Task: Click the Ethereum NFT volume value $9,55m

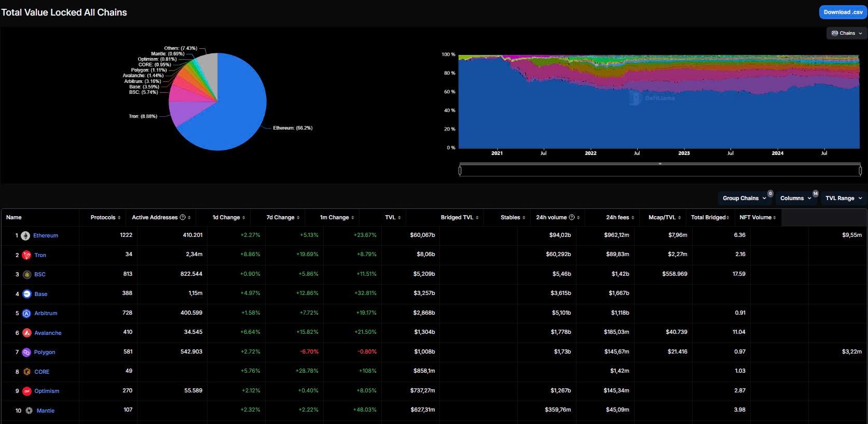Action: coord(852,235)
